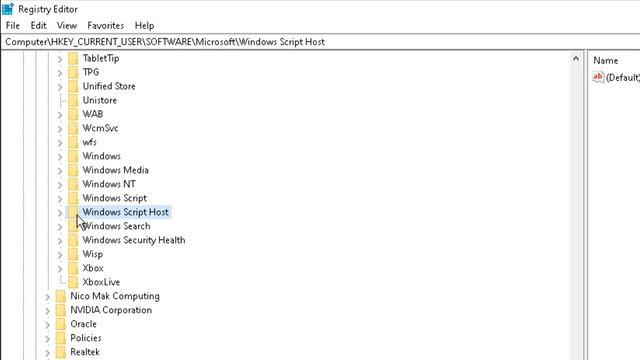Click the Unistore folder icon
Screen dimensions: 640x360
point(73,100)
